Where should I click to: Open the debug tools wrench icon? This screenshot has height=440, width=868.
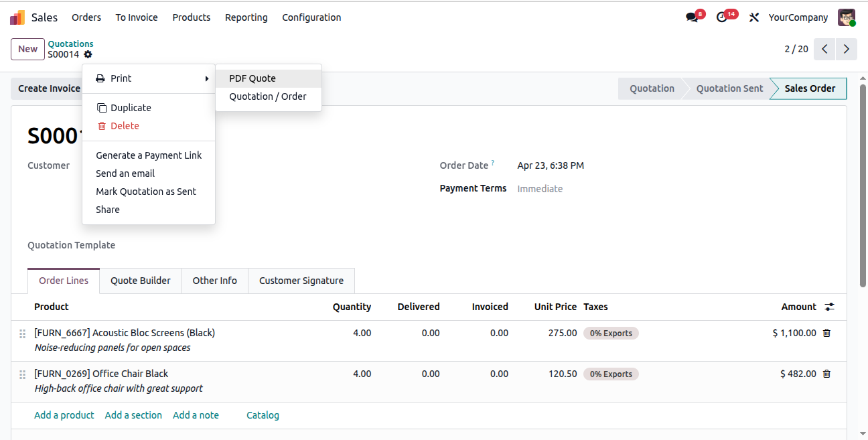point(754,17)
